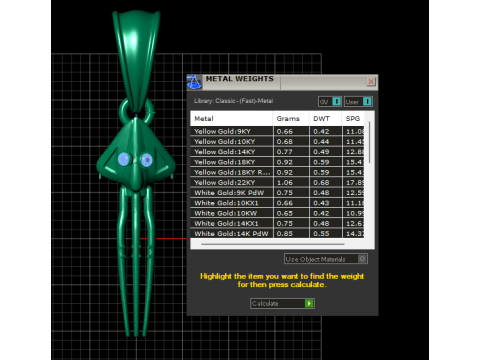
Task: Select the Yellow Gold:9KY row
Action: coord(277,131)
